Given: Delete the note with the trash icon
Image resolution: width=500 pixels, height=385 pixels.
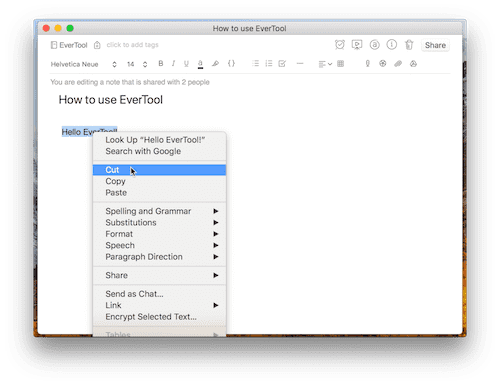Looking at the screenshot, I should [x=409, y=45].
